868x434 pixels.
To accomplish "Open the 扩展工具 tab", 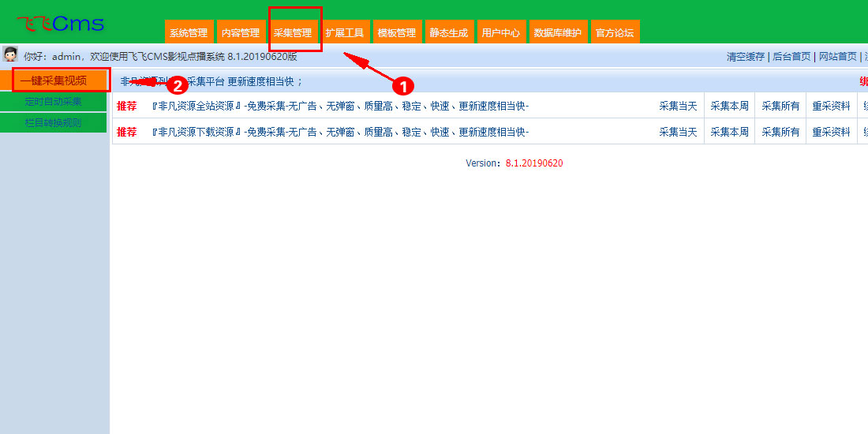I will [x=345, y=32].
